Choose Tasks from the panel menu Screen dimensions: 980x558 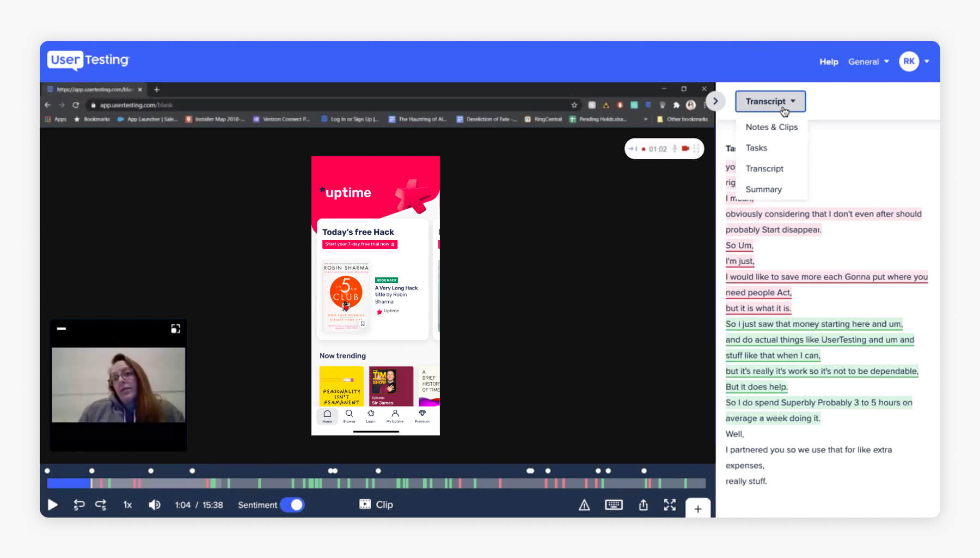click(x=756, y=148)
